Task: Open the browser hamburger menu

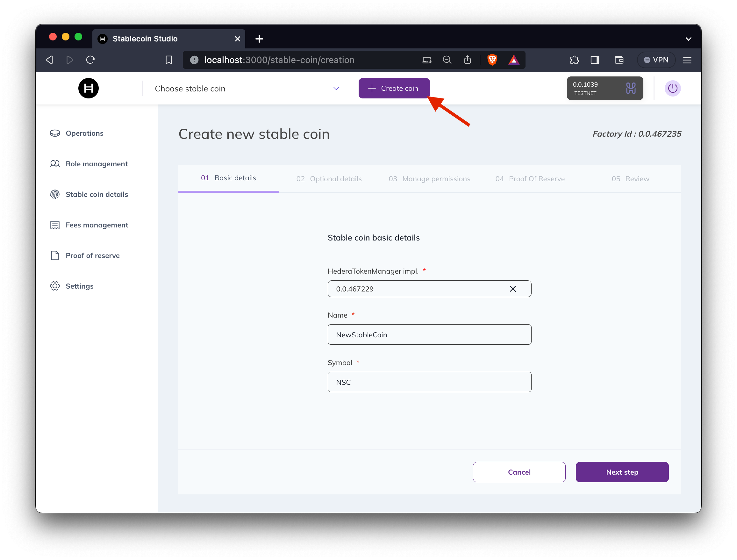Action: [x=687, y=60]
